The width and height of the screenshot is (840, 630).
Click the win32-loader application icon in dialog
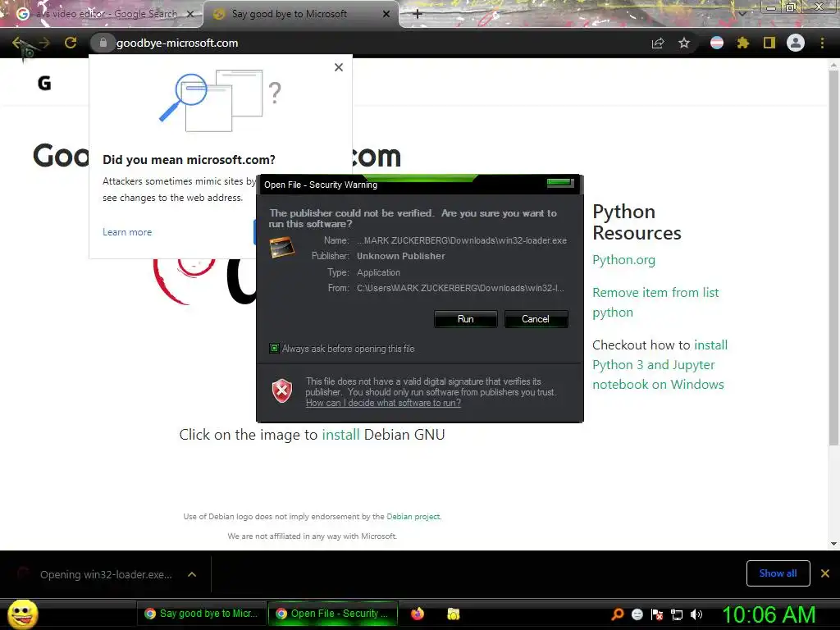(x=282, y=248)
